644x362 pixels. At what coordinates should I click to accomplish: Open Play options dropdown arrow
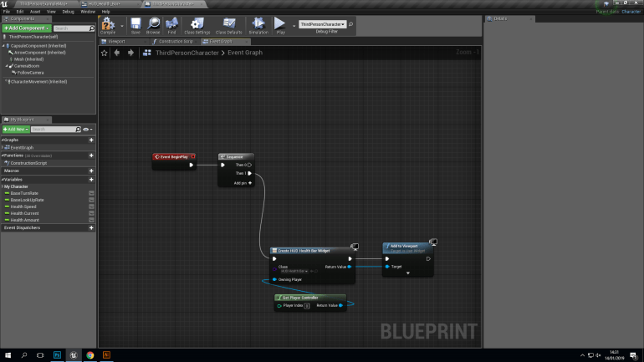(294, 25)
